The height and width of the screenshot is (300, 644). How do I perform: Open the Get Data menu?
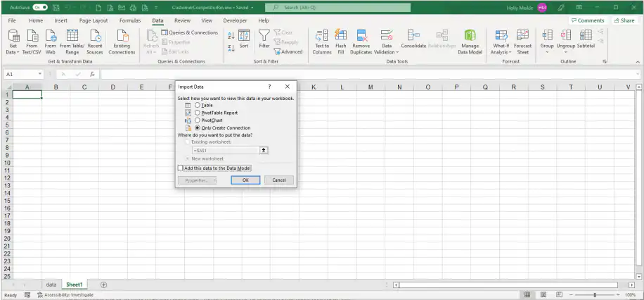pyautogui.click(x=13, y=42)
